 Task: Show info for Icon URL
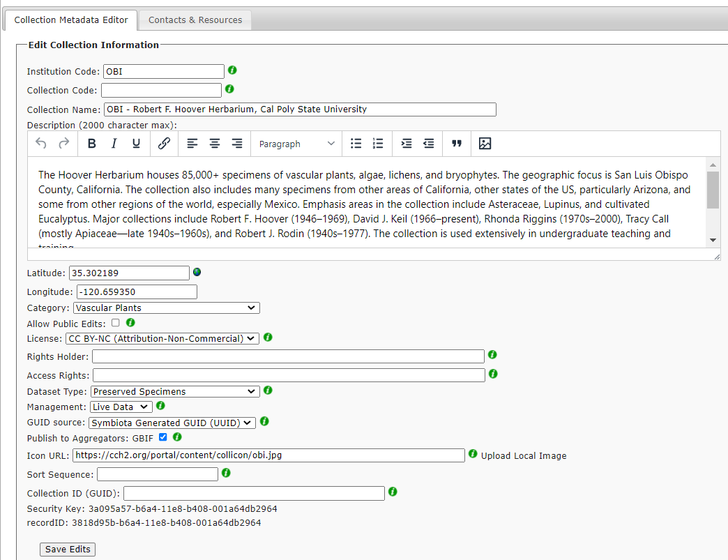point(473,454)
